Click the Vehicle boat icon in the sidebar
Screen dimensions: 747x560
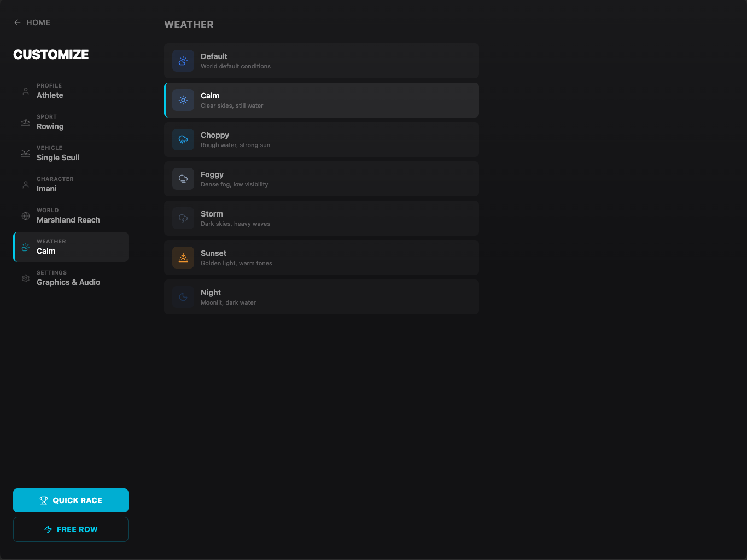26,154
